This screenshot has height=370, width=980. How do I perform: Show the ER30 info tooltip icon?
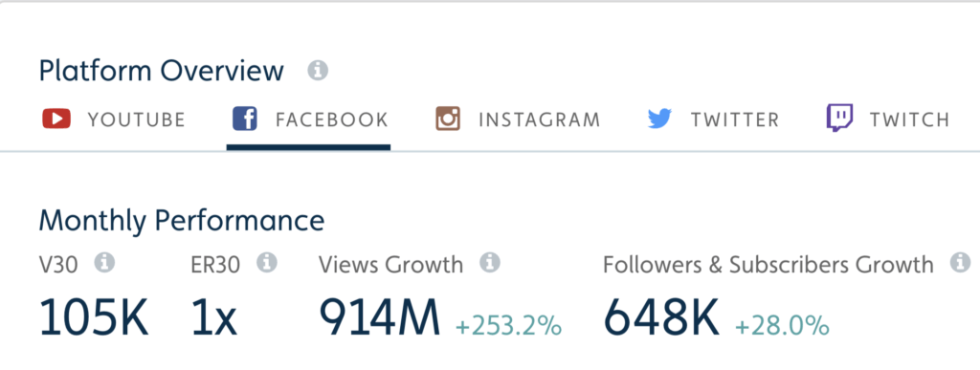click(267, 263)
